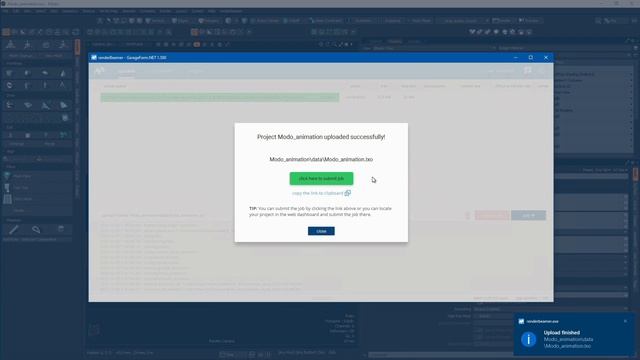Image resolution: width=640 pixels, height=360 pixels.
Task: Click 'Upload finished' title in the notification
Action: click(562, 333)
